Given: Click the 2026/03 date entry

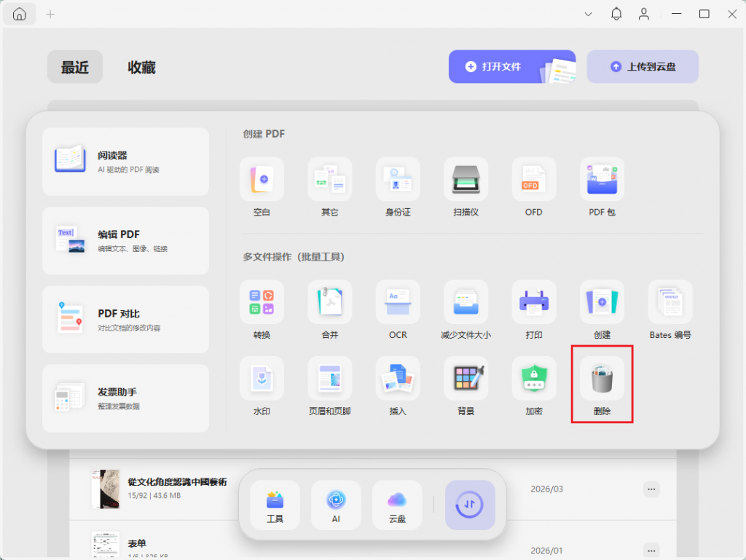Looking at the screenshot, I should tap(546, 489).
